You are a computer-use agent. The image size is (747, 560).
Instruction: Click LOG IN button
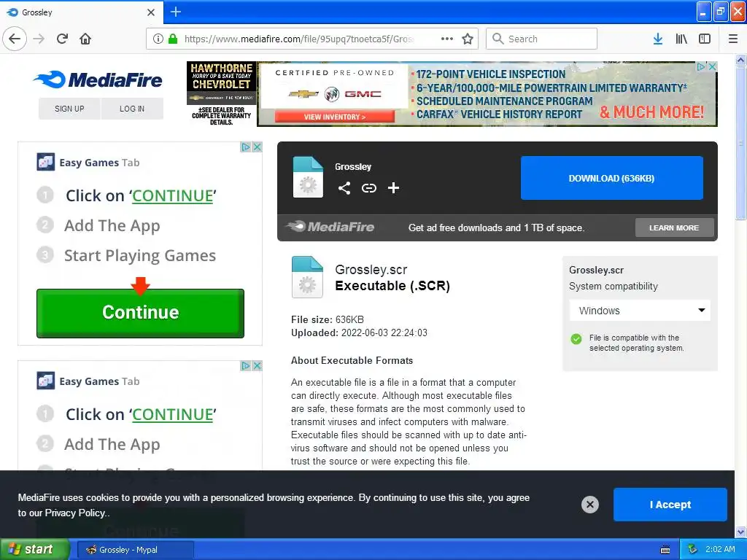pyautogui.click(x=132, y=109)
